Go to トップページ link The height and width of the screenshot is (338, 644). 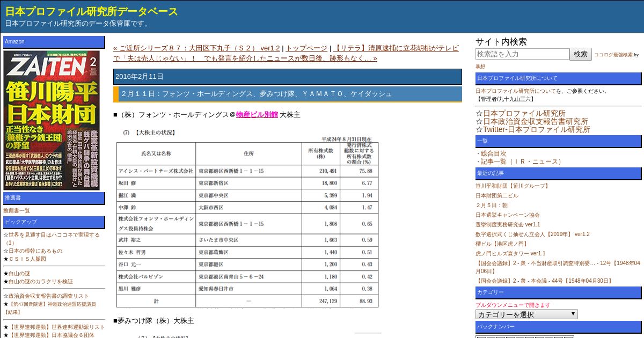tap(306, 48)
